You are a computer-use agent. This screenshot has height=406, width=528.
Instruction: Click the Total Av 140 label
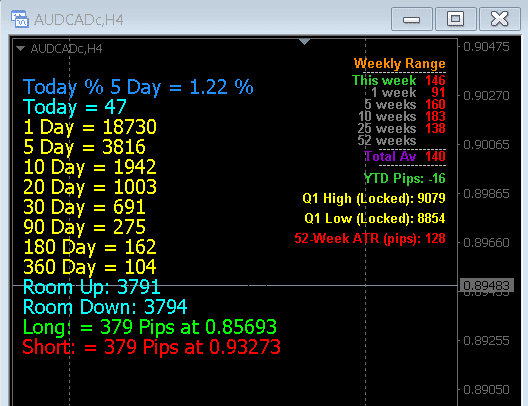tap(405, 157)
